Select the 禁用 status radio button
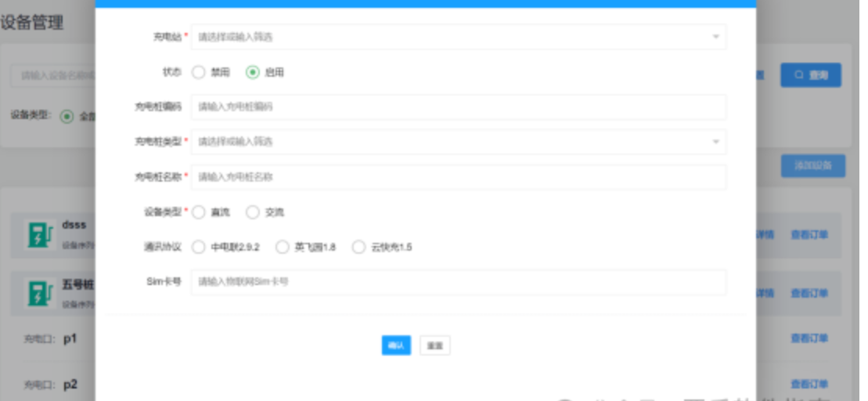Viewport: 868px width, 401px height. click(x=198, y=72)
